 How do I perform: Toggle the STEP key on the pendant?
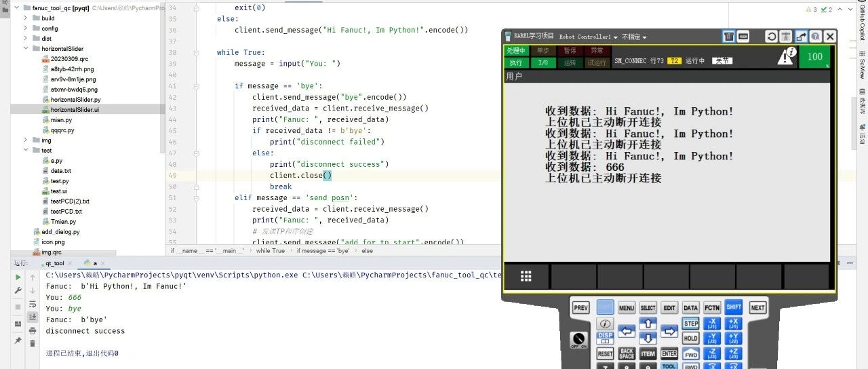690,324
